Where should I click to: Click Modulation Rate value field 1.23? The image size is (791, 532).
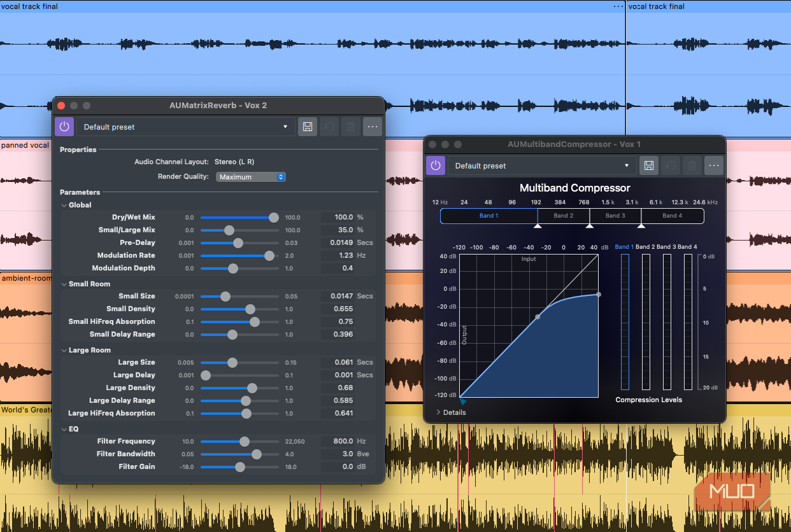337,255
